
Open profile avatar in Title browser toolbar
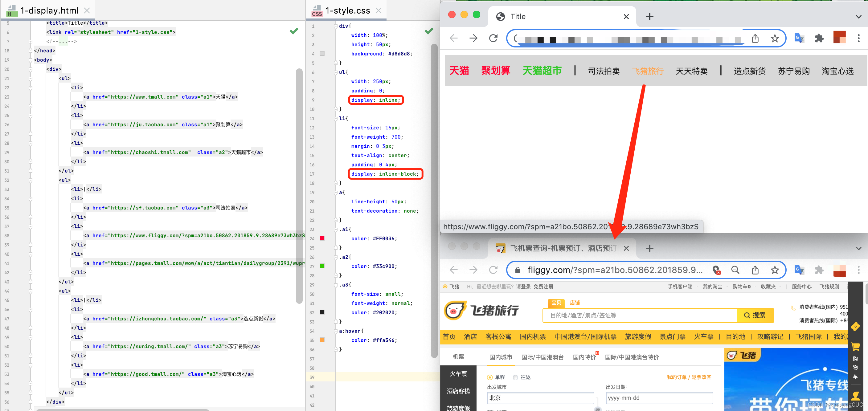coord(839,37)
